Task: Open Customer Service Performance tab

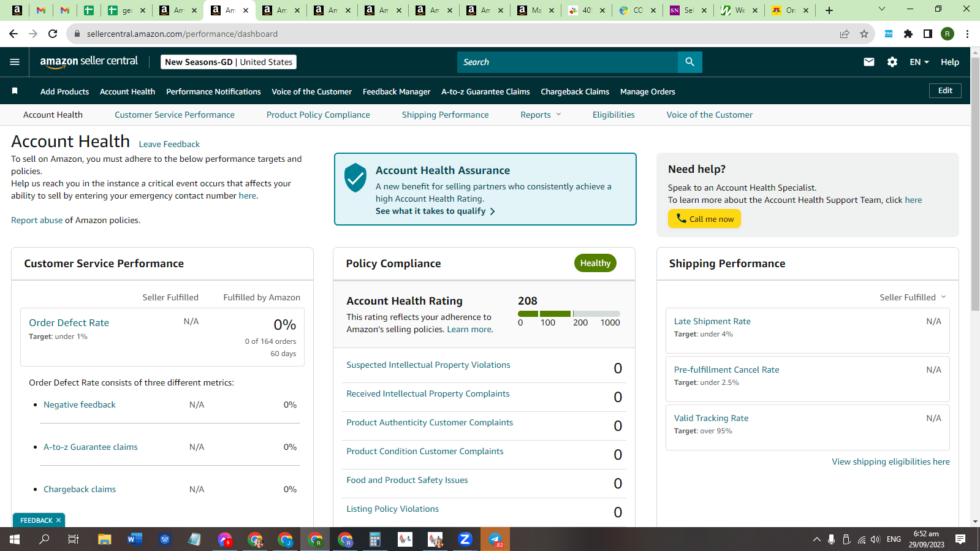Action: pos(175,115)
